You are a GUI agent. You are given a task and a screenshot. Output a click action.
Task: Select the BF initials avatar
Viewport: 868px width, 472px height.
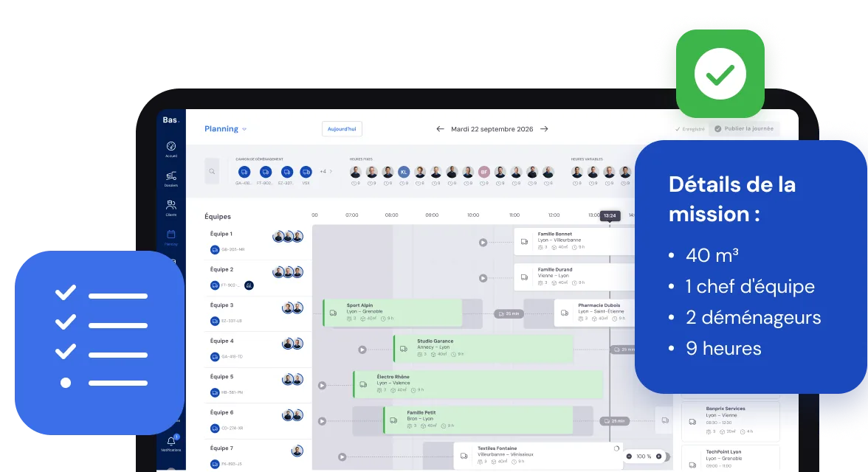click(484, 172)
